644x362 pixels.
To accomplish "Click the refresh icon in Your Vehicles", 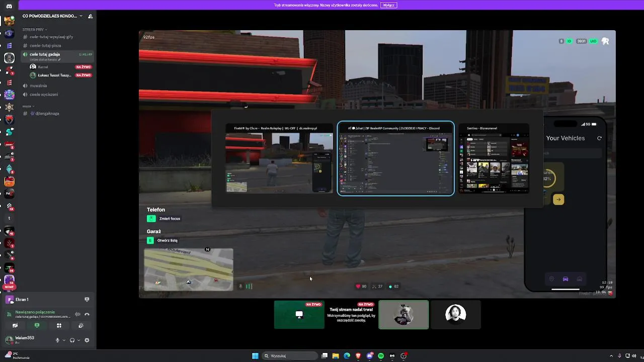I will click(599, 138).
